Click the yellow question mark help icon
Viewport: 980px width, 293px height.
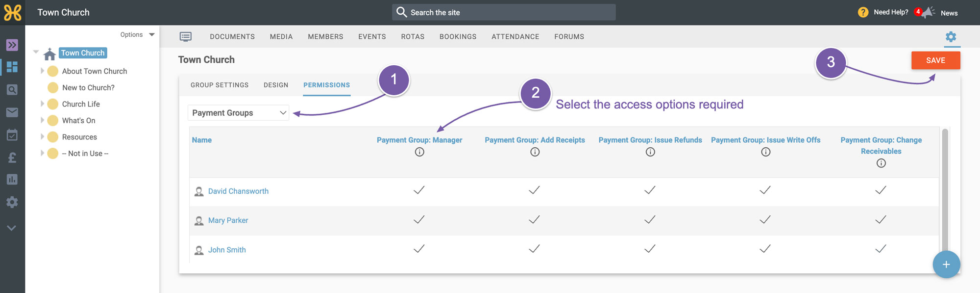(863, 12)
